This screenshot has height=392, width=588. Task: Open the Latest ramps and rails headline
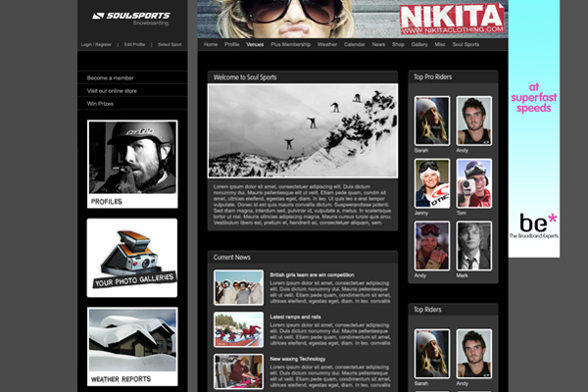pos(295,317)
